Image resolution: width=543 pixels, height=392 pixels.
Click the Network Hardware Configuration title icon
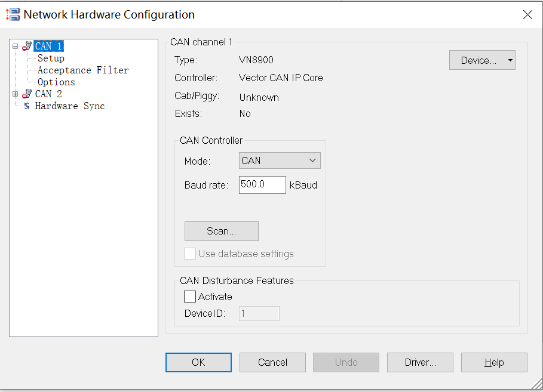click(x=13, y=15)
